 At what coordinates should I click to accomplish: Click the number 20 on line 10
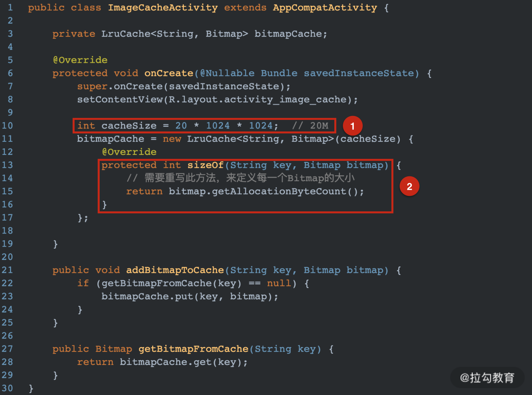[x=181, y=126]
